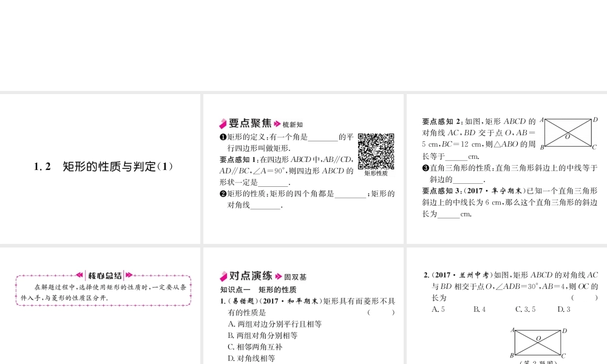
Task: Click the right arrows icon after 核心总结
Action: point(129,275)
